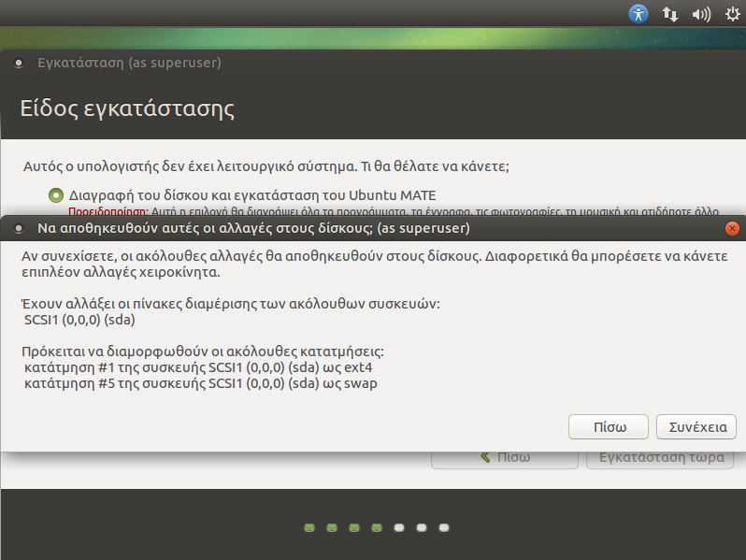The height and width of the screenshot is (560, 746).
Task: Open the system power gear menu
Action: point(730,14)
